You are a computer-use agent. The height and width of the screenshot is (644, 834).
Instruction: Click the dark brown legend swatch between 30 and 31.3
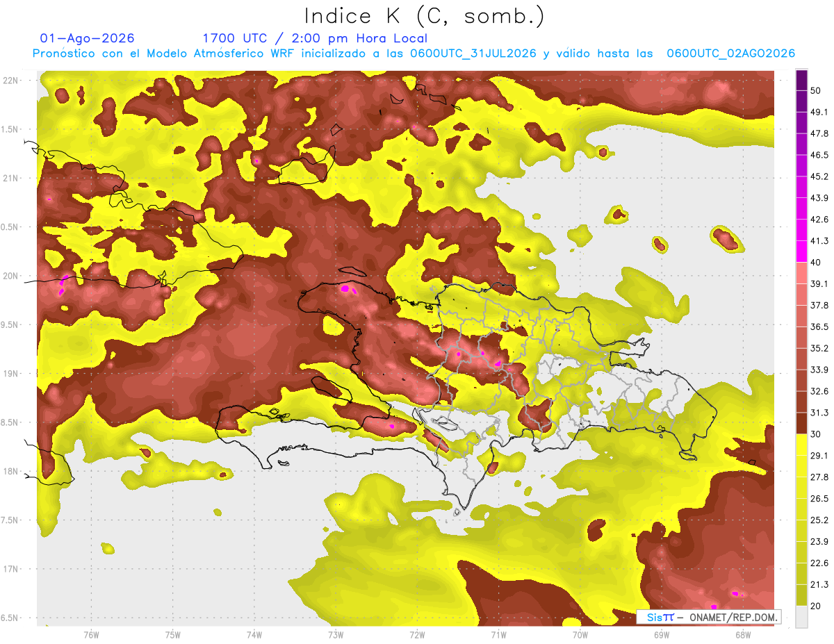coord(801,423)
